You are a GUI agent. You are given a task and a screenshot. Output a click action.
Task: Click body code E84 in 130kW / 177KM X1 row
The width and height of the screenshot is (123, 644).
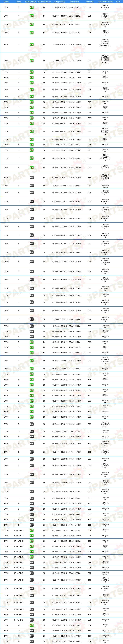[89, 636]
